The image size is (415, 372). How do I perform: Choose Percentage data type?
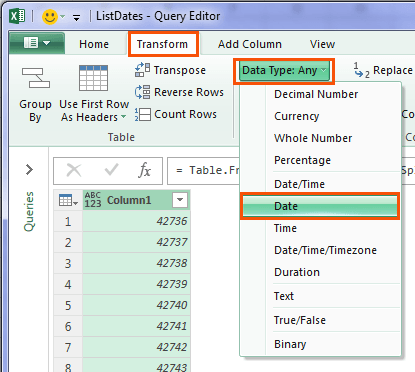(x=302, y=160)
